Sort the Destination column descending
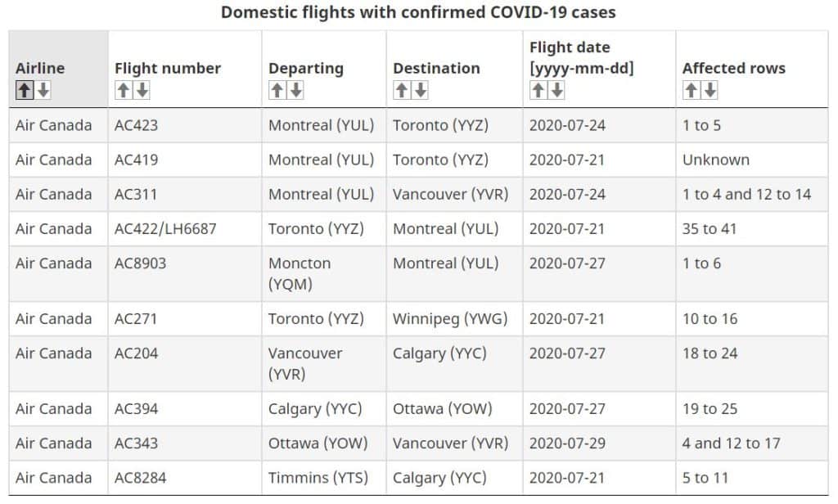 pyautogui.click(x=421, y=90)
